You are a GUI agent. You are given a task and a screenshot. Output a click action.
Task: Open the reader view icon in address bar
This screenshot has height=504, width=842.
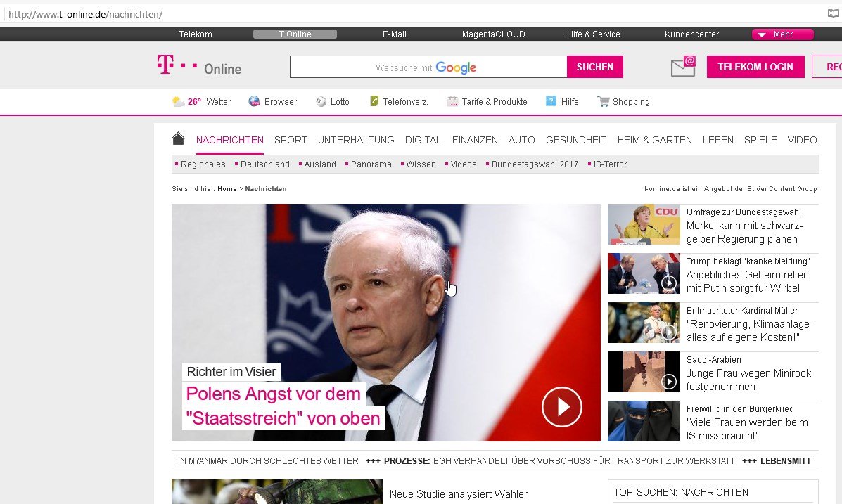833,14
